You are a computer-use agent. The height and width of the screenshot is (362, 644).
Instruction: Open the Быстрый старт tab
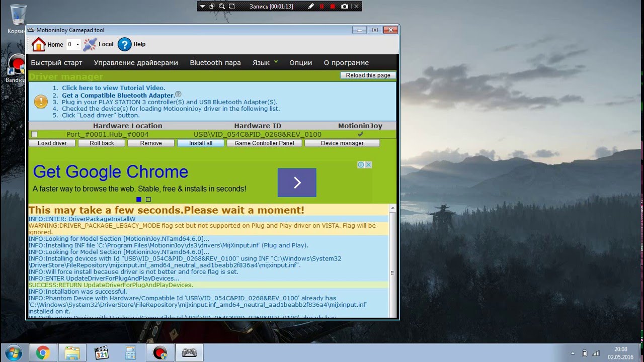pos(56,63)
